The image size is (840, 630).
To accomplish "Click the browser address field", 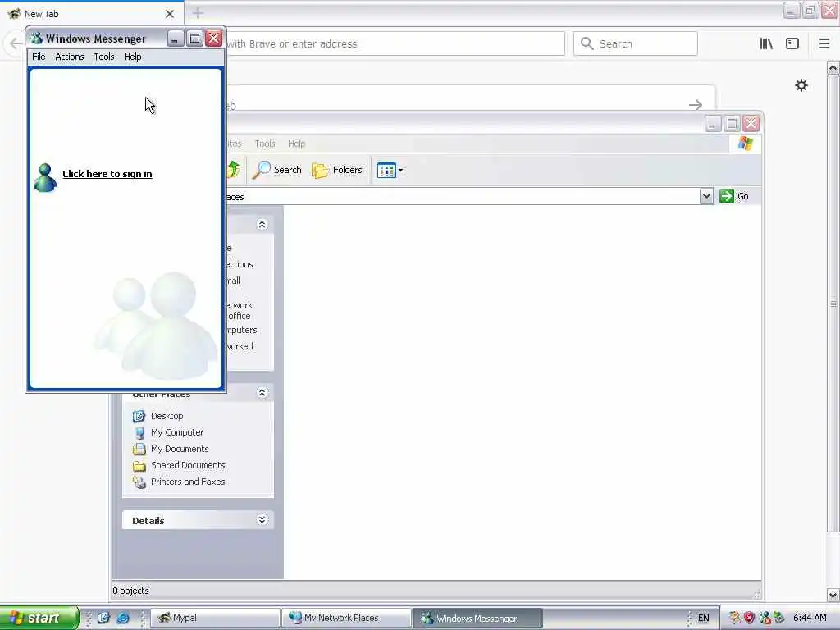I will (x=395, y=44).
